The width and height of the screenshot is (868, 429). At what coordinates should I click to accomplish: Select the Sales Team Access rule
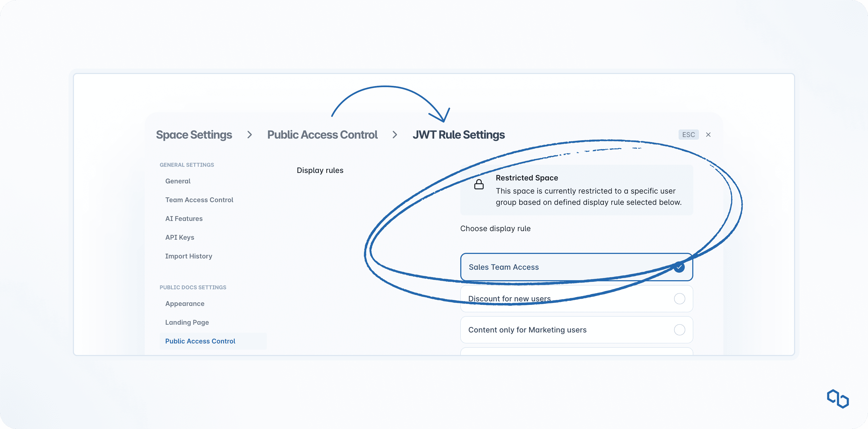tap(576, 267)
